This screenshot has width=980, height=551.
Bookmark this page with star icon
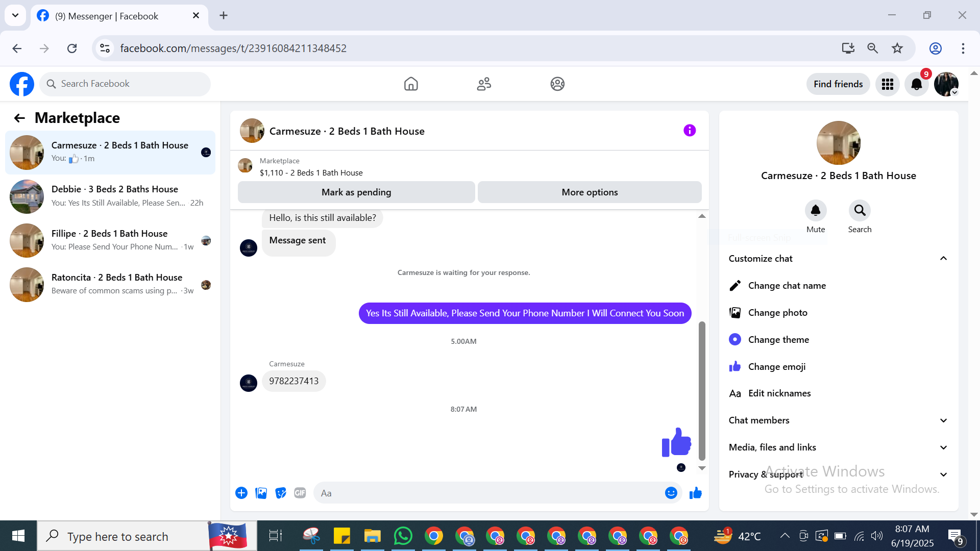[897, 48]
